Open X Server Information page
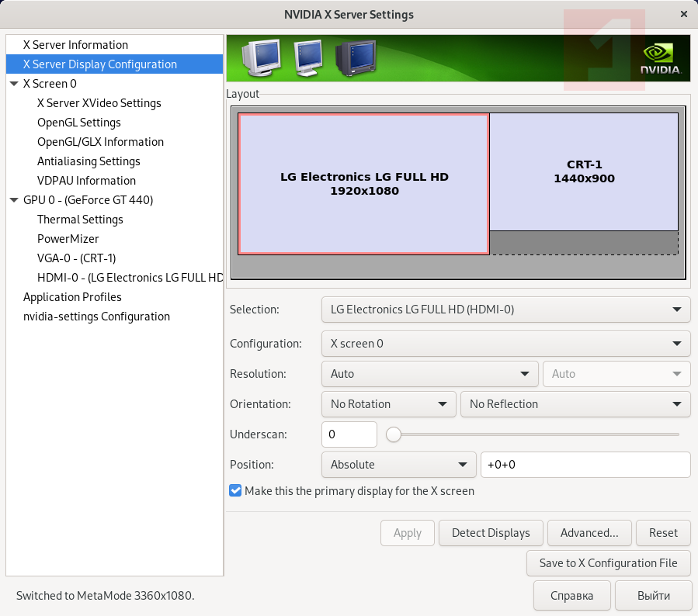698x616 pixels. click(114, 45)
